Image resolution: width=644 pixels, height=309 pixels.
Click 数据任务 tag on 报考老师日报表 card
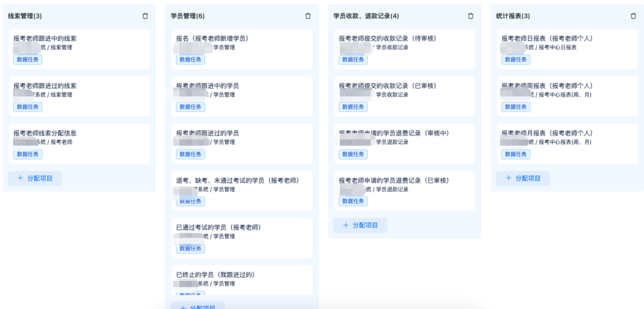pos(516,60)
